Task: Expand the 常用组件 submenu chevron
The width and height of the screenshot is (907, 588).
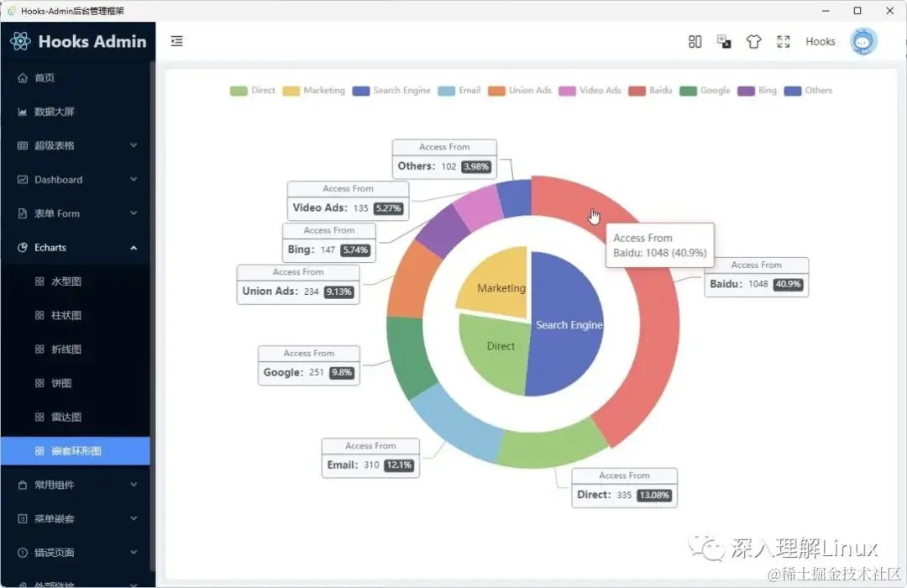Action: (134, 485)
